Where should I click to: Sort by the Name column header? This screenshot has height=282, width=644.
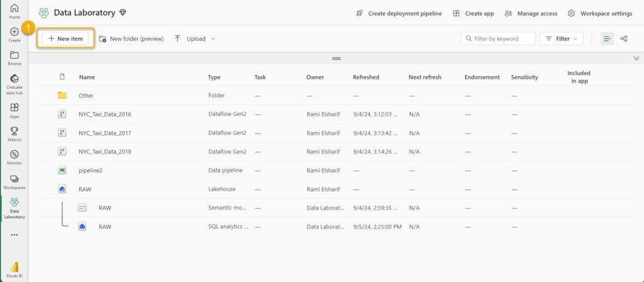[x=87, y=77]
